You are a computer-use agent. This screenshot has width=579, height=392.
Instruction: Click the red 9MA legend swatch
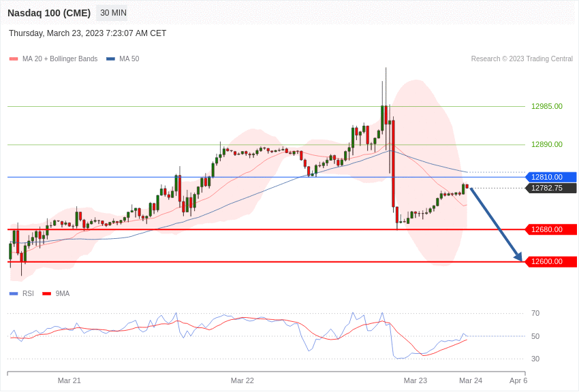(47, 294)
